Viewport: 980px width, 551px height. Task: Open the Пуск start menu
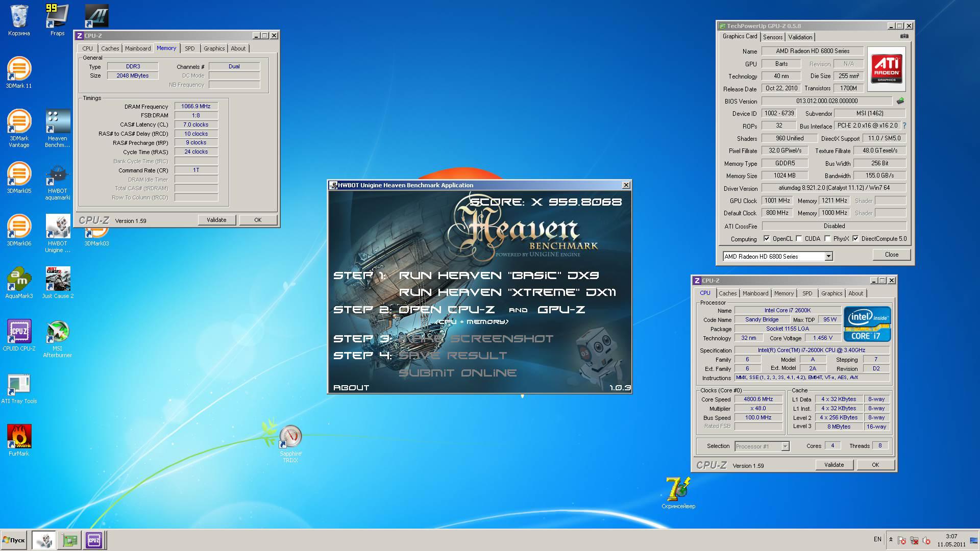[x=14, y=540]
